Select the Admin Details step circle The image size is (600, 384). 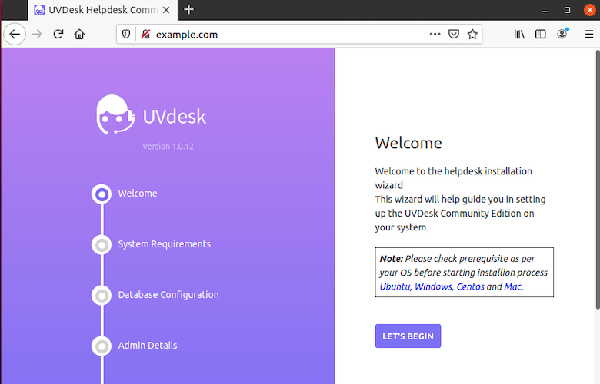coord(102,346)
